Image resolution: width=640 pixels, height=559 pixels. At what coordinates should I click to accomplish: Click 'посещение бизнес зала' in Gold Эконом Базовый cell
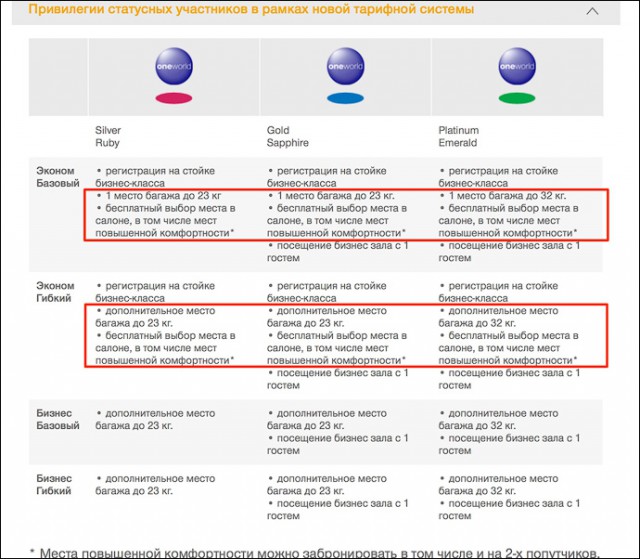pos(334,246)
